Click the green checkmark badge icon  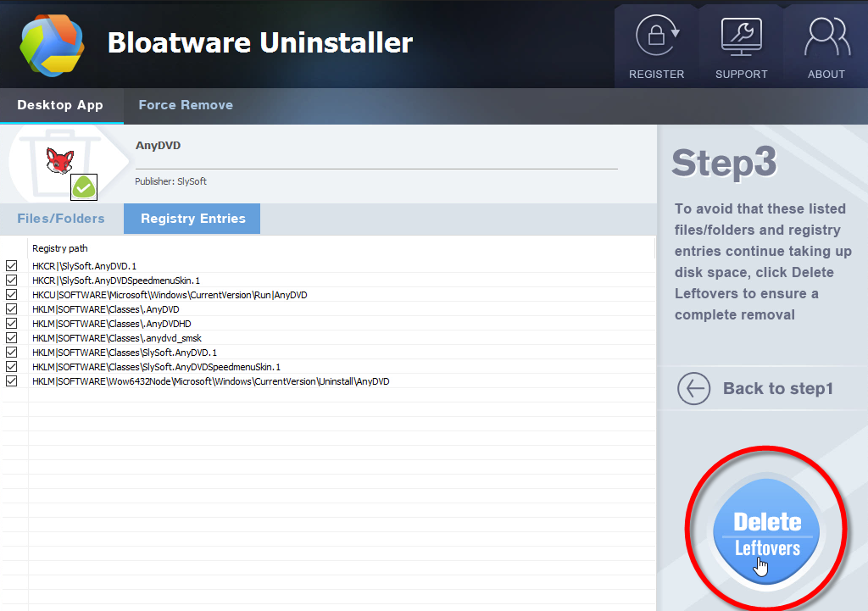pos(84,187)
